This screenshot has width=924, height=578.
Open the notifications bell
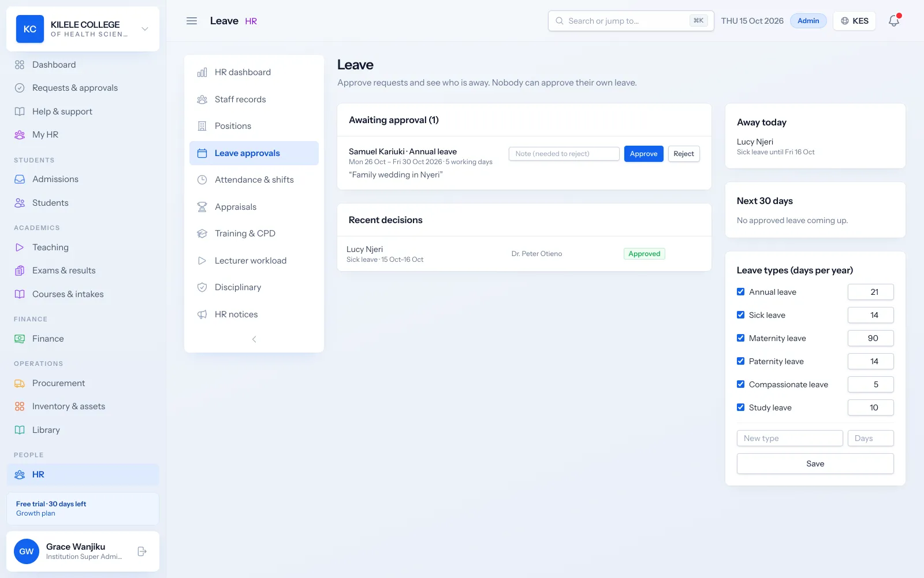894,21
